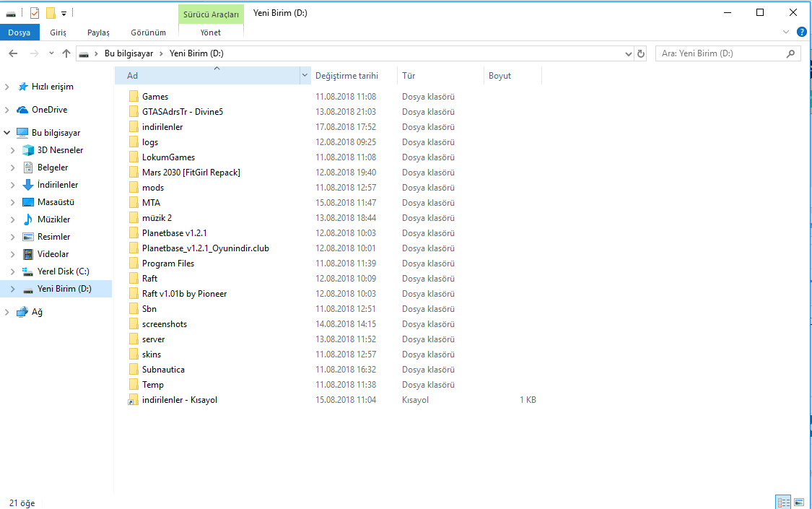812x509 pixels.
Task: Switch to the Giriş ribbon tab
Action: pos(58,32)
